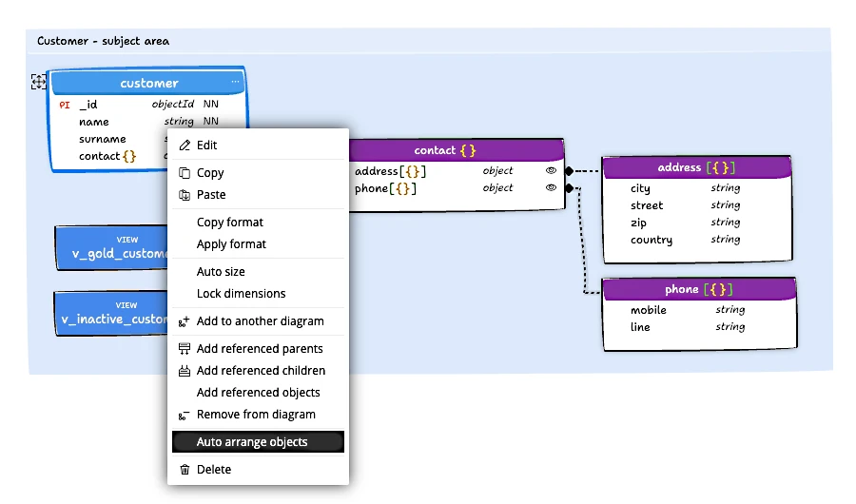This screenshot has width=856, height=504.
Task: Click the address relationship connector diamond
Action: (570, 171)
